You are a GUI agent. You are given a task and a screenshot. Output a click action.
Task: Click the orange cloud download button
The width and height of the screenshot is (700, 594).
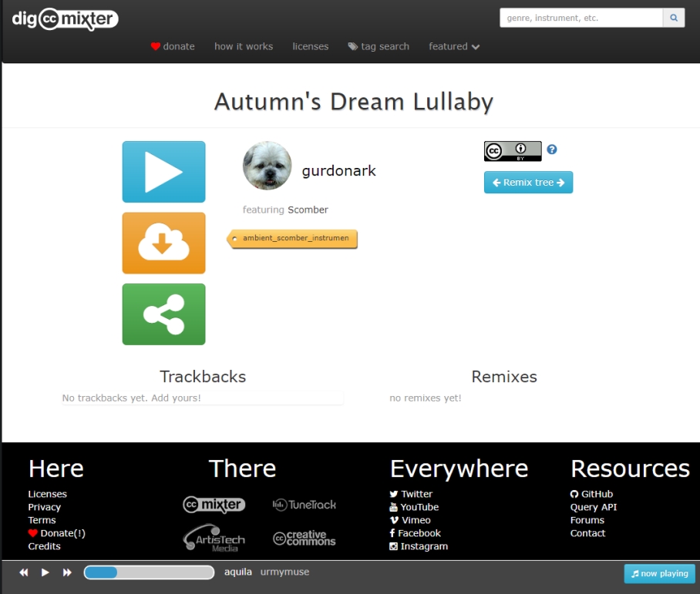tap(163, 243)
